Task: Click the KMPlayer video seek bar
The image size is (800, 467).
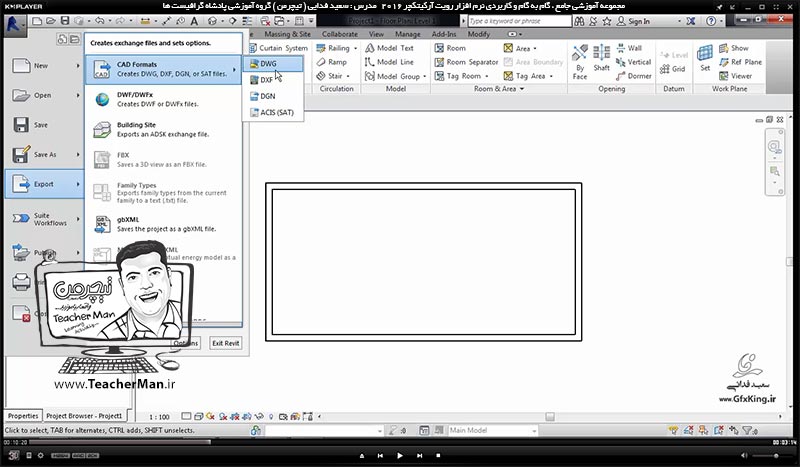Action: point(400,443)
